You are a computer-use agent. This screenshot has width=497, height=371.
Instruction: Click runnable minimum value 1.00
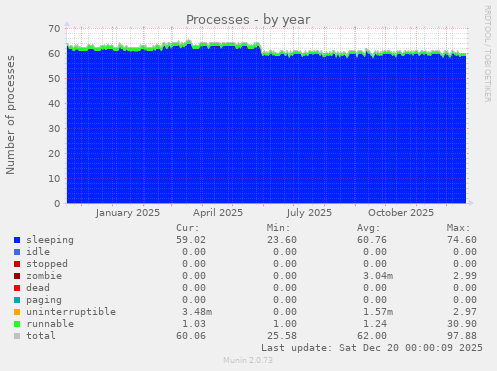point(285,324)
